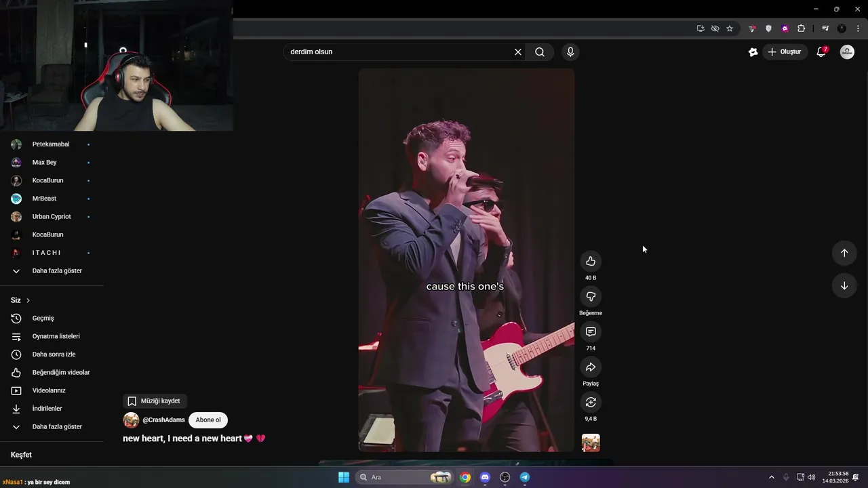Open Daha sonra izle watch later
This screenshot has height=488, width=868.
point(51,354)
